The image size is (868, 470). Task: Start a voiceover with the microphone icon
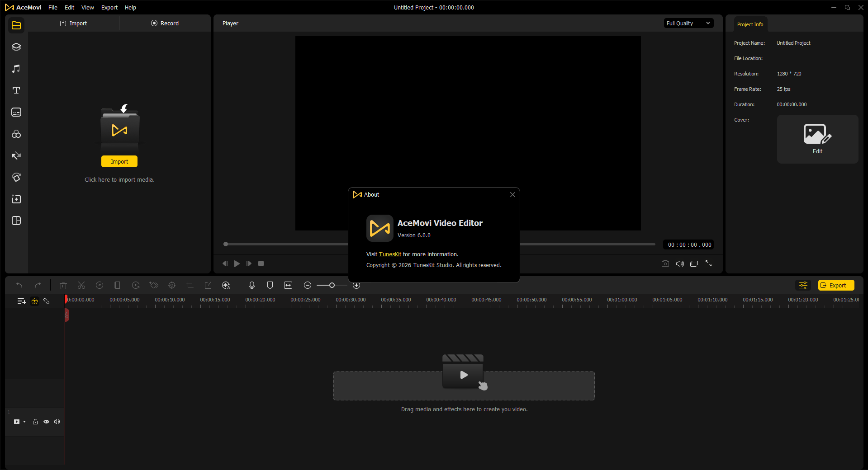pos(252,285)
